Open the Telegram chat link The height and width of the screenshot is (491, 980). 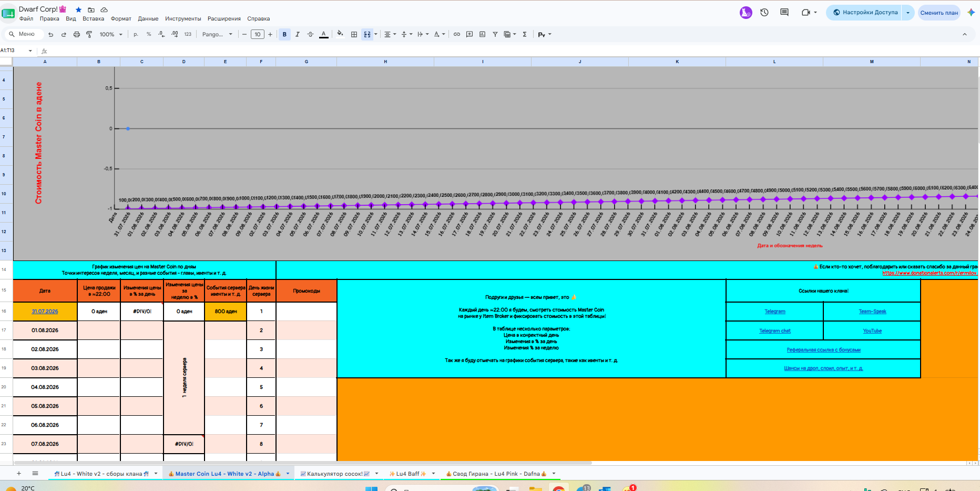[x=775, y=331]
